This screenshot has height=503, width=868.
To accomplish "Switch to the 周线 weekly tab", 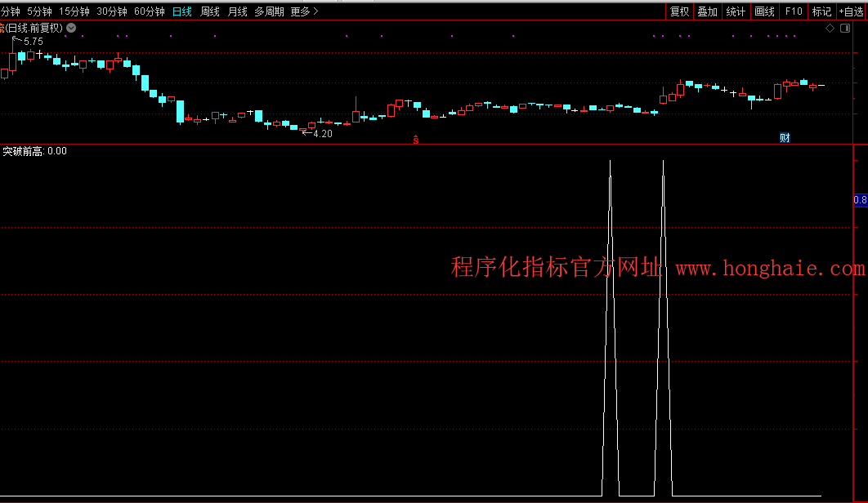I will (x=210, y=11).
